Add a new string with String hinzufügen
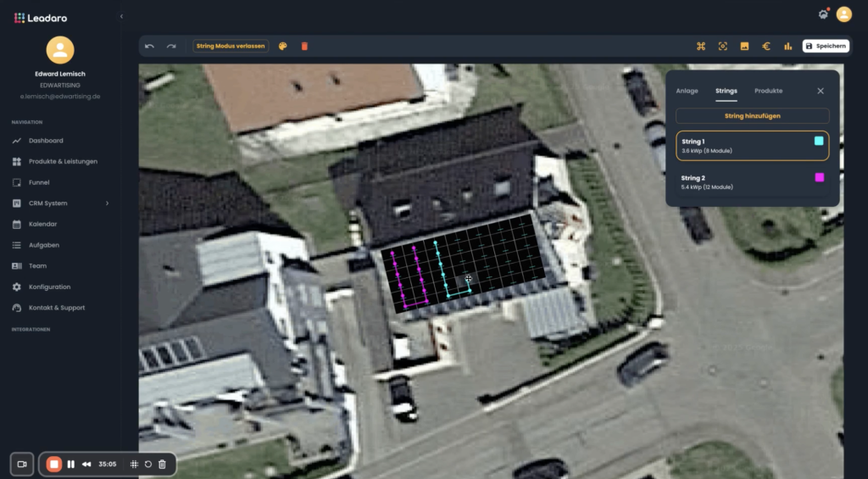868x479 pixels. tap(753, 116)
